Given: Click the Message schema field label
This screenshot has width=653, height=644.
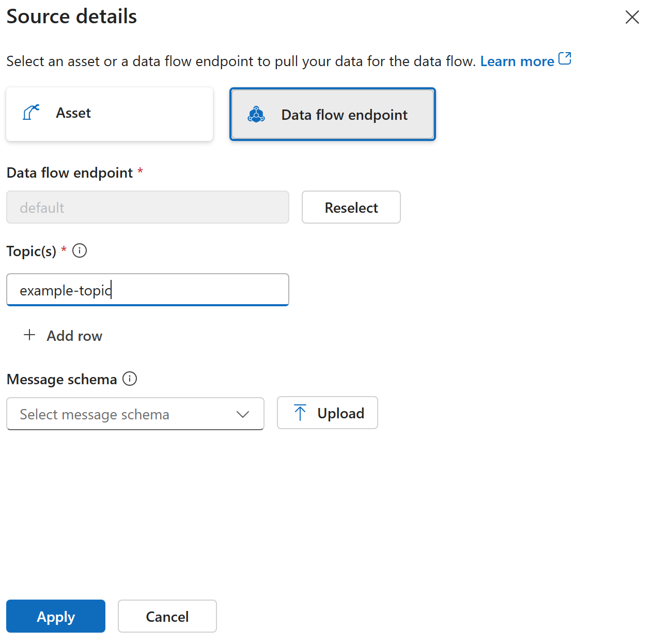Looking at the screenshot, I should pos(62,380).
